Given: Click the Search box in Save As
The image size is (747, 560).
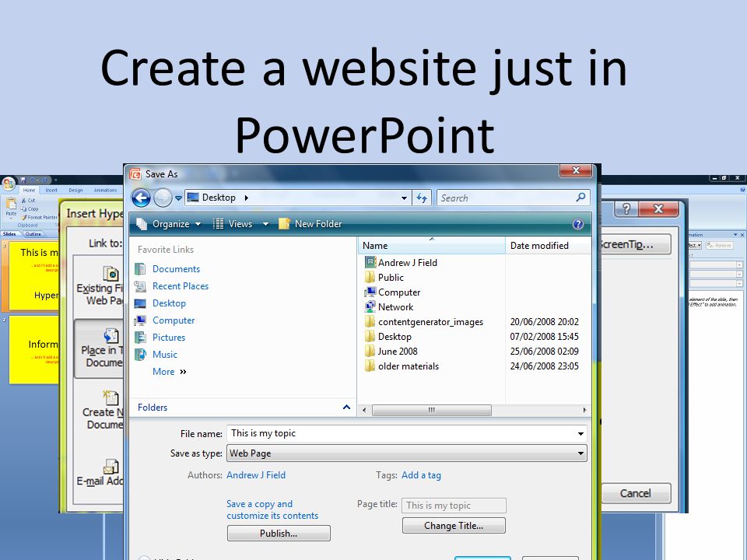Looking at the screenshot, I should click(513, 198).
